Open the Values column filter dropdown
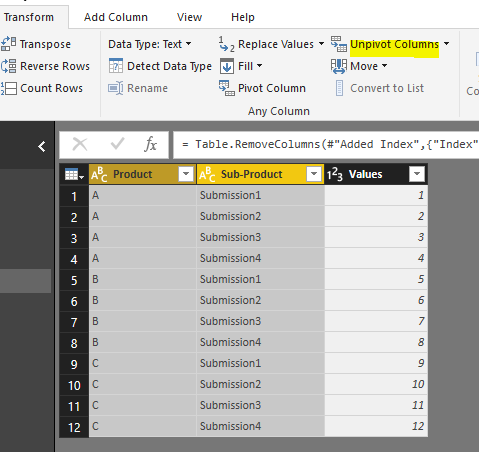479x452 pixels. (417, 174)
